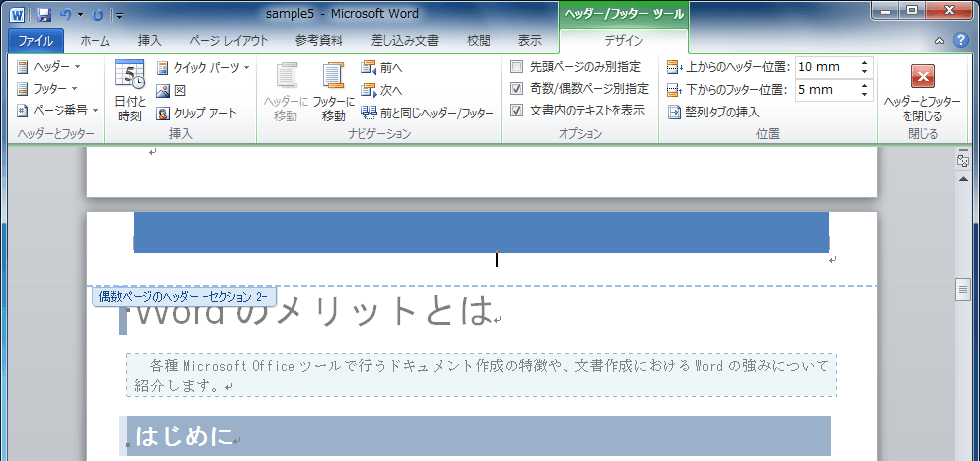The height and width of the screenshot is (461, 980).
Task: Increase footer position from bottom spinner
Action: (x=865, y=85)
